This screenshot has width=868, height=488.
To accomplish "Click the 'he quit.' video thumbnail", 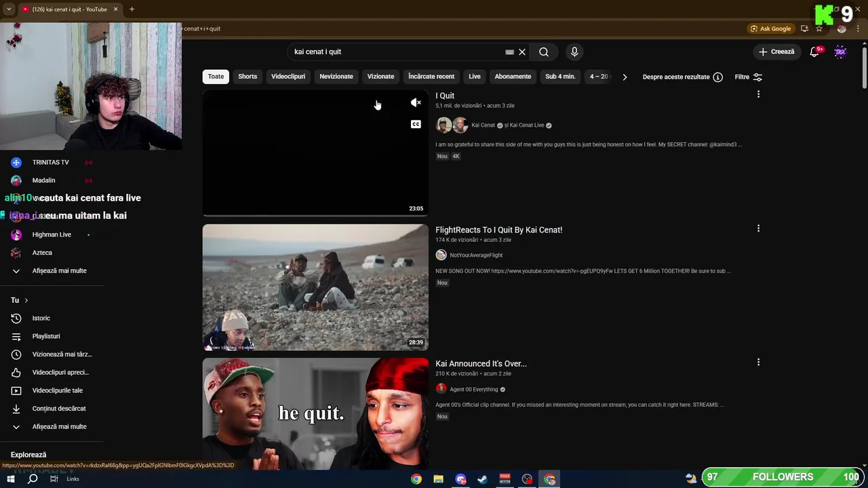I will tap(315, 414).
